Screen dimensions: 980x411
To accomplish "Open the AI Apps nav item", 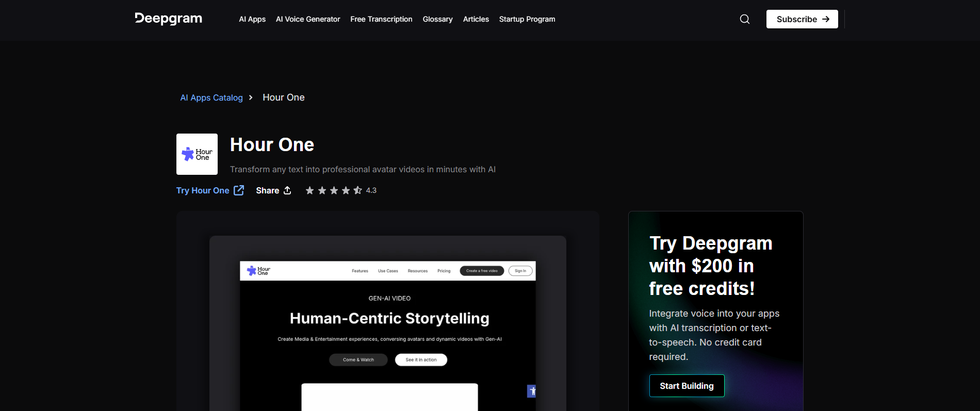I will [x=252, y=19].
